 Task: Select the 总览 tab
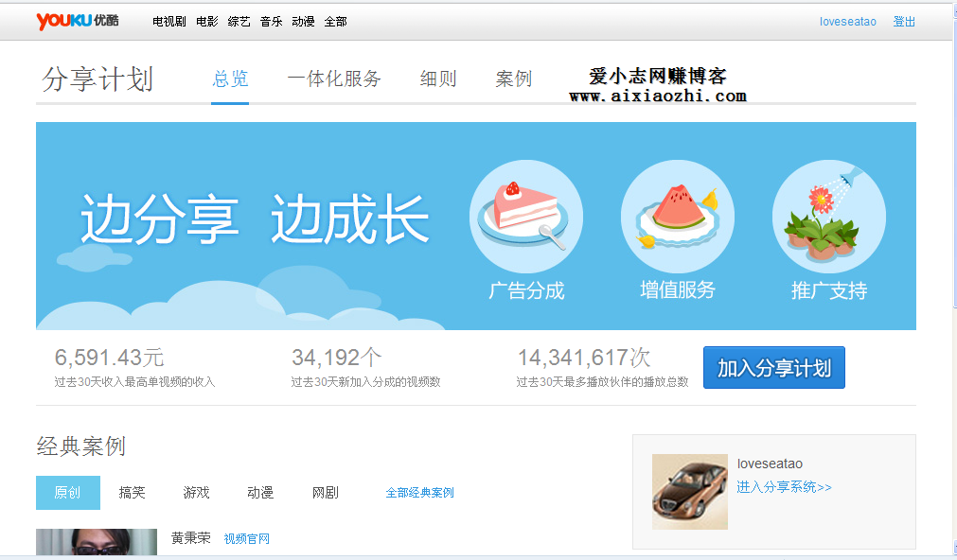[230, 79]
